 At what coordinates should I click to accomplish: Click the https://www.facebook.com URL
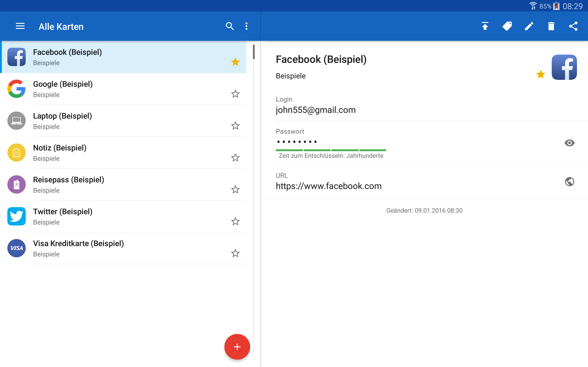pos(328,186)
